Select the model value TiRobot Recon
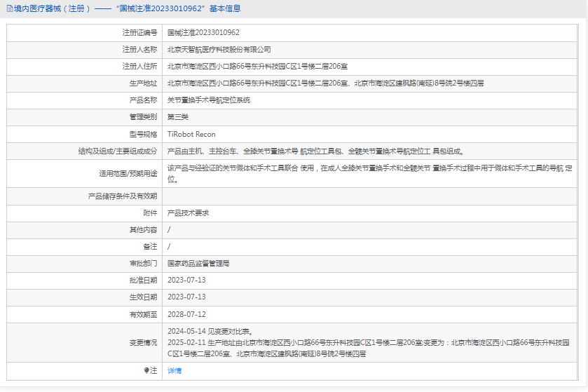Screen dimensions: 588x392 [191, 135]
